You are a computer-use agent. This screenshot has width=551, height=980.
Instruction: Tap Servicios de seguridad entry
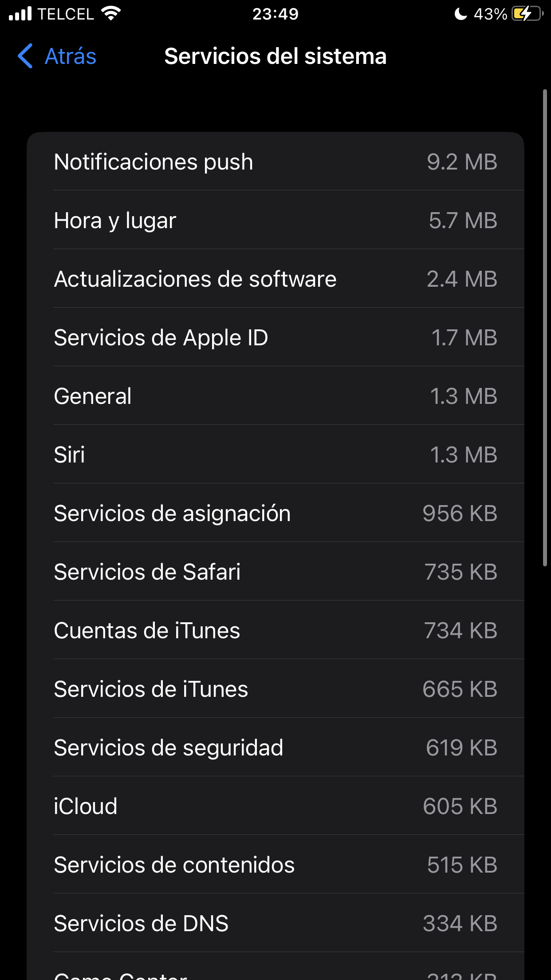click(x=275, y=747)
